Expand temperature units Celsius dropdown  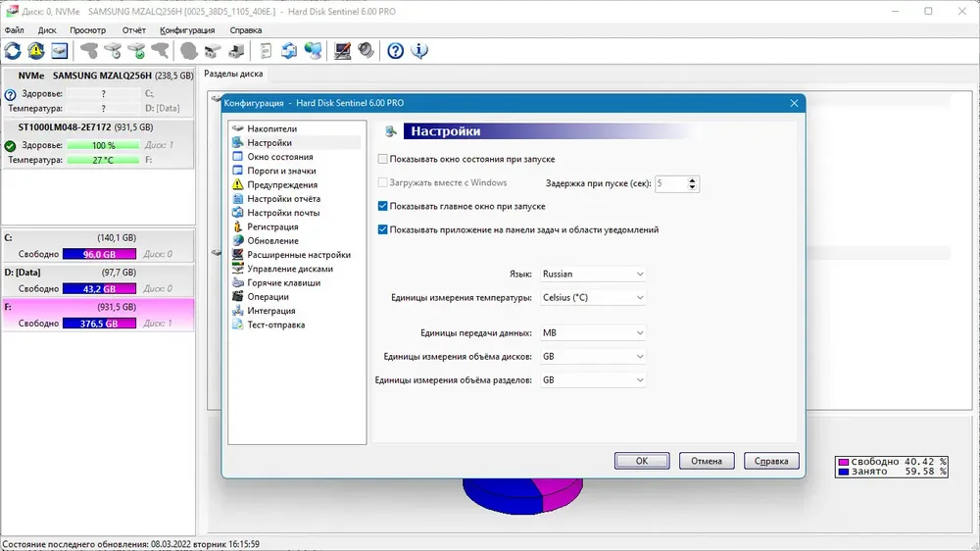[x=593, y=298]
